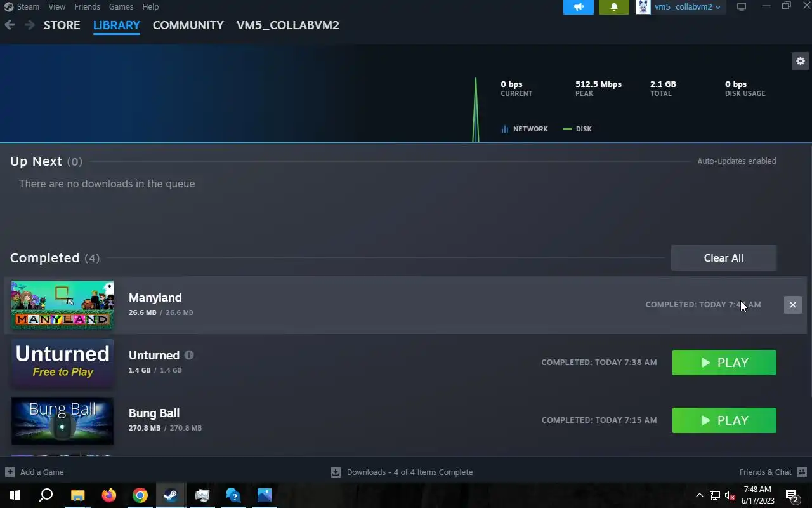
Task: Open download settings gear icon
Action: pos(800,61)
